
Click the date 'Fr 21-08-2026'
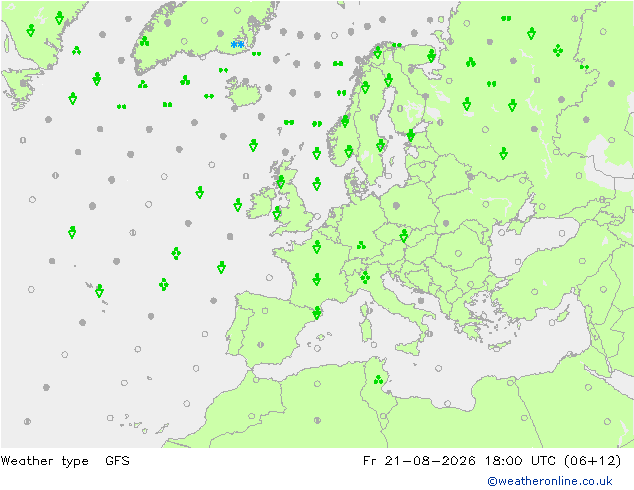[x=419, y=461]
